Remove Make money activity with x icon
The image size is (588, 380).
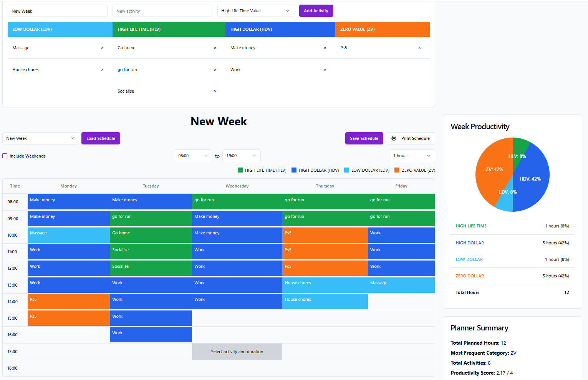pos(325,48)
